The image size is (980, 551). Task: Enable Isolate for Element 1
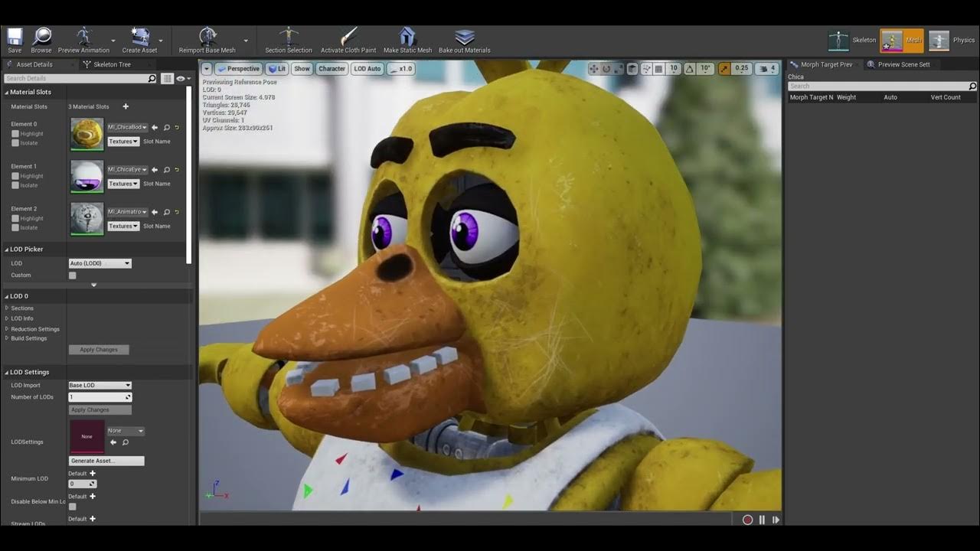15,185
